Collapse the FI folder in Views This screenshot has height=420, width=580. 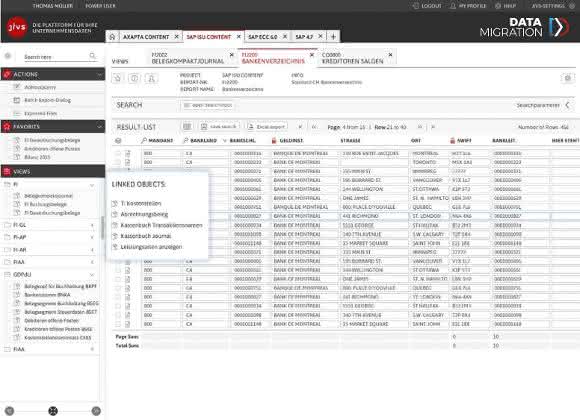92,185
